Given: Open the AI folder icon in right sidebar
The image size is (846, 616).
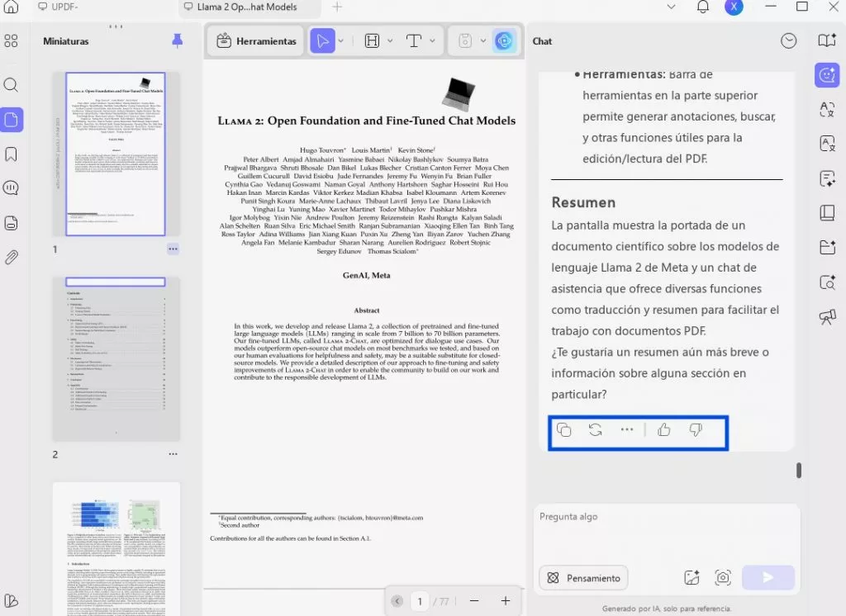Looking at the screenshot, I should click(826, 247).
